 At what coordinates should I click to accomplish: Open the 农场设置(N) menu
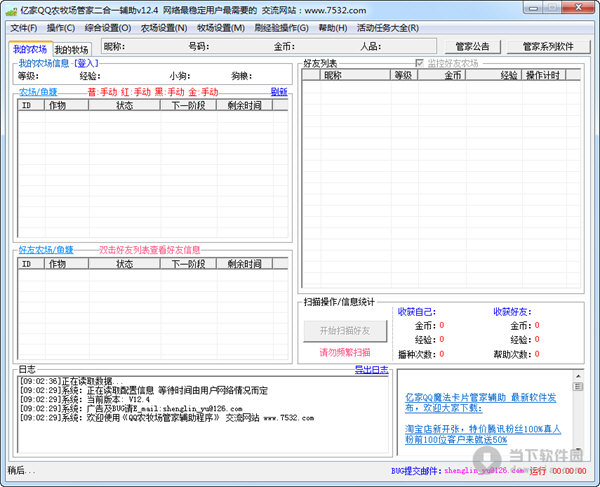(164, 27)
